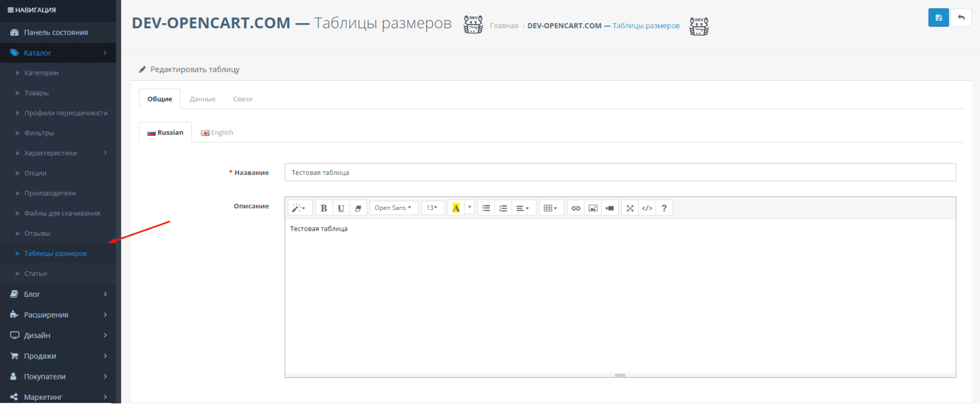Screen dimensions: 980x404
Task: Click the Название input field
Action: (620, 173)
